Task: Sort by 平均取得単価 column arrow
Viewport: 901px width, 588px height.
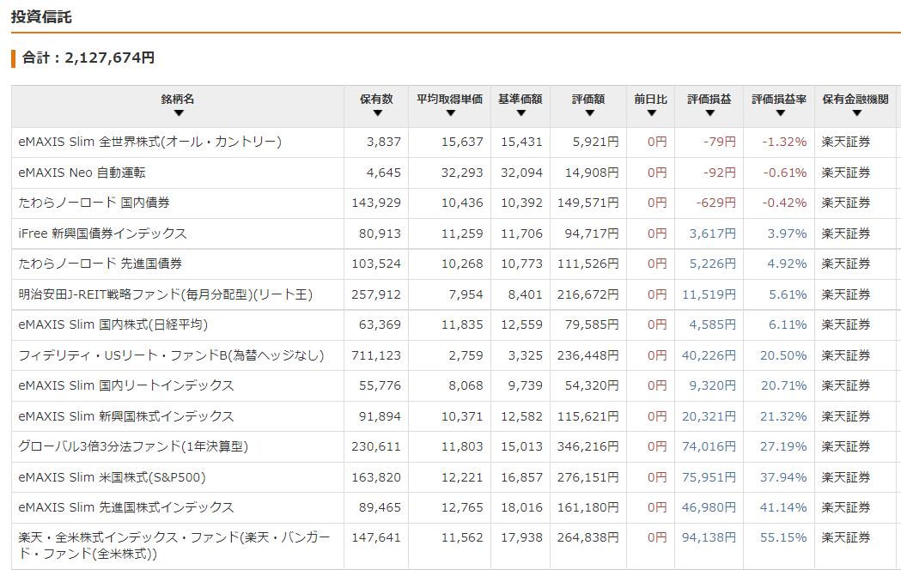Action: [450, 113]
